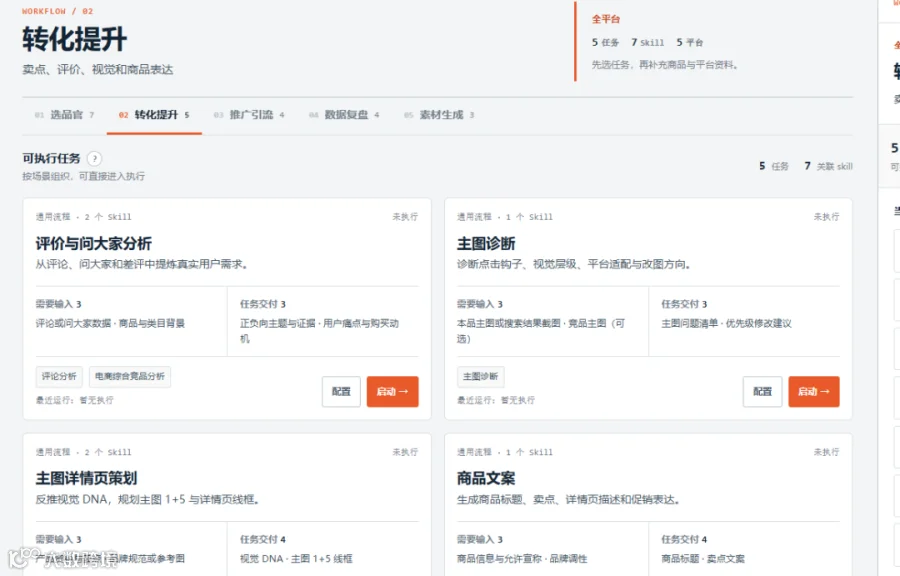
Task: Click 任务交付 3 in 主图诊断 card
Action: click(x=684, y=304)
